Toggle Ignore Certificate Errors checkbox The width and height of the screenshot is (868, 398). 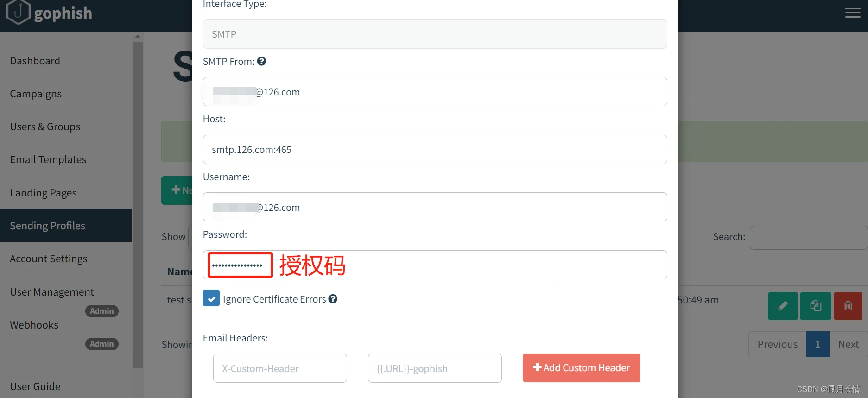pyautogui.click(x=211, y=298)
